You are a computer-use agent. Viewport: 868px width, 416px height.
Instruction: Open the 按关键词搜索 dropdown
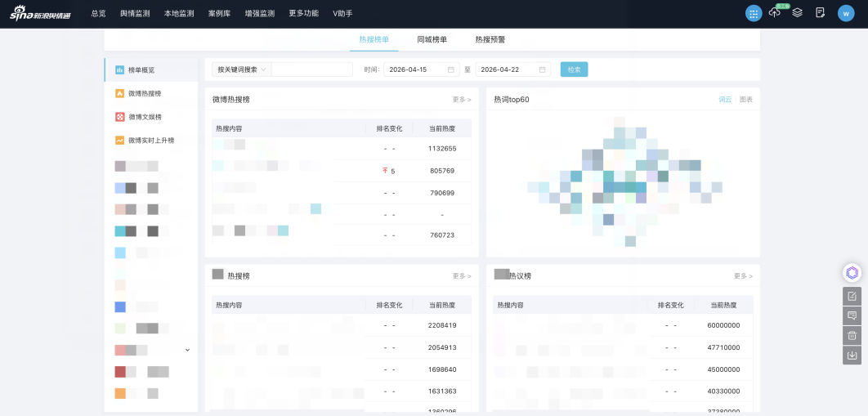[x=241, y=69]
